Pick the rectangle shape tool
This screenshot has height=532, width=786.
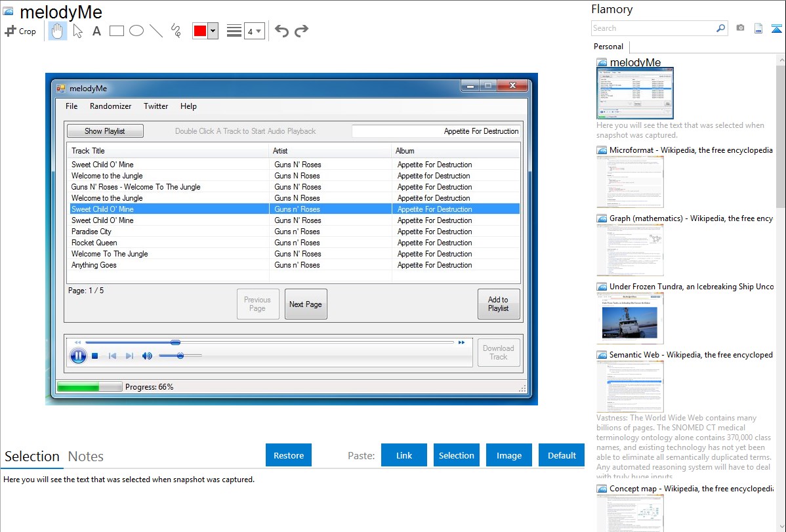pos(117,31)
